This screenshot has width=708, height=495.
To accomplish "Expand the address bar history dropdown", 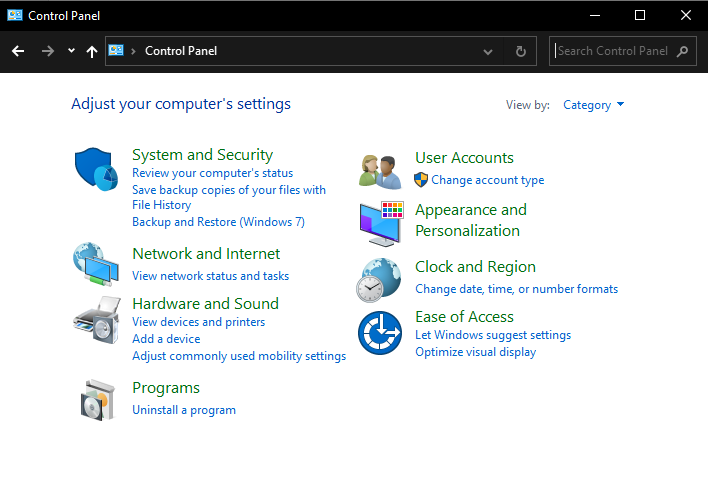I will point(488,51).
